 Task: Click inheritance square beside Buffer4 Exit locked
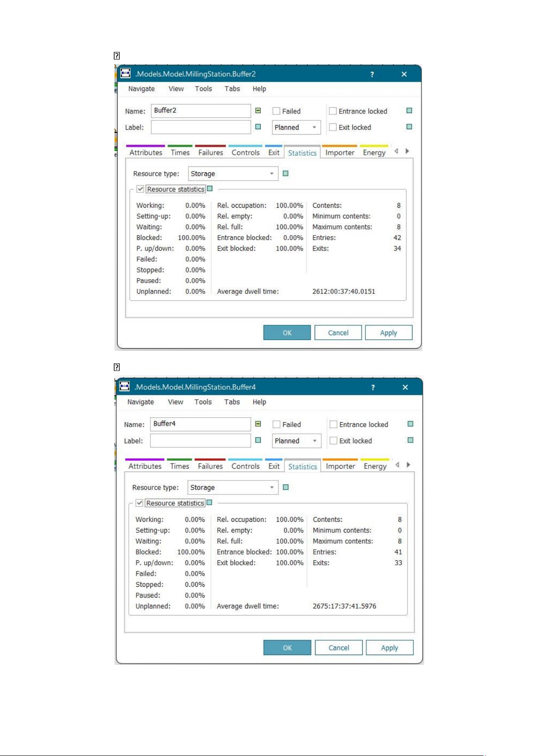410,441
